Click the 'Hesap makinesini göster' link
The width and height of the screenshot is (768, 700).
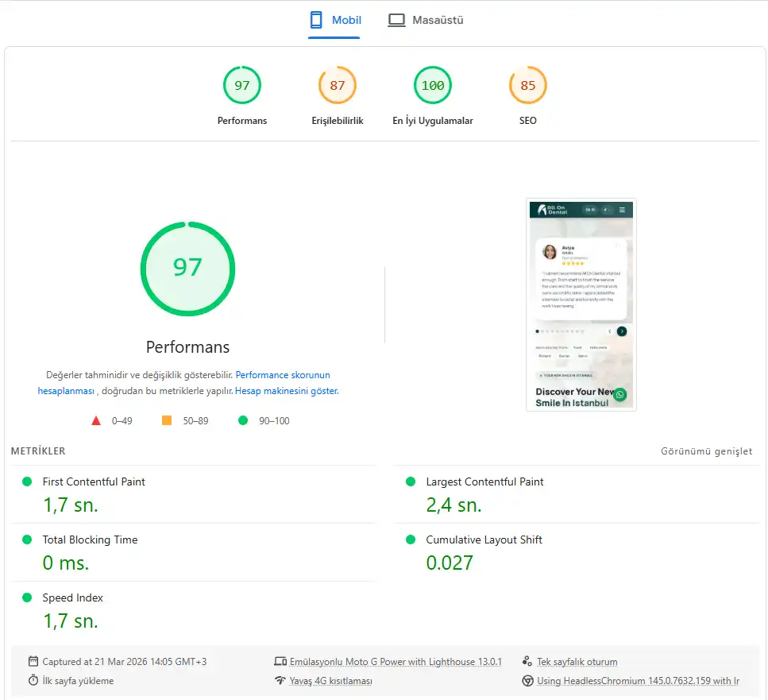[x=288, y=390]
